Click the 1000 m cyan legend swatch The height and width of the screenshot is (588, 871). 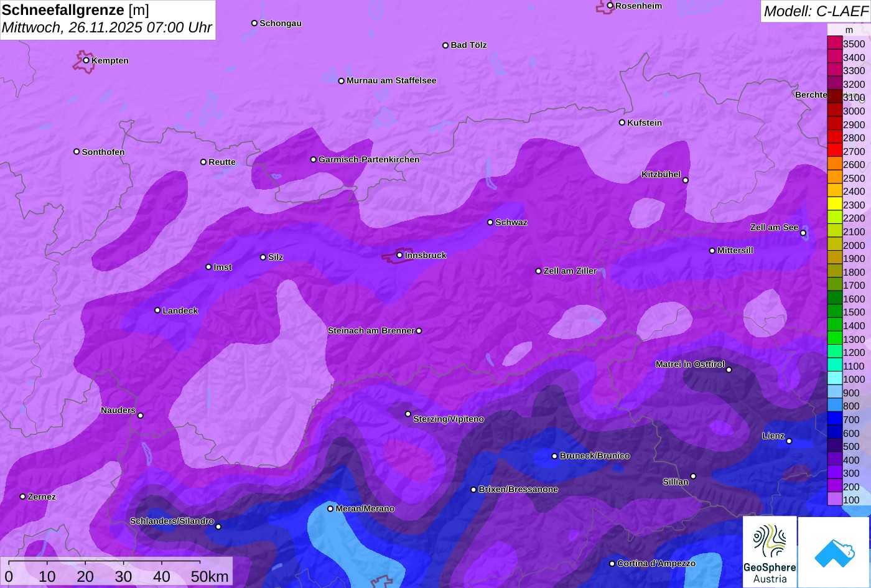(834, 378)
